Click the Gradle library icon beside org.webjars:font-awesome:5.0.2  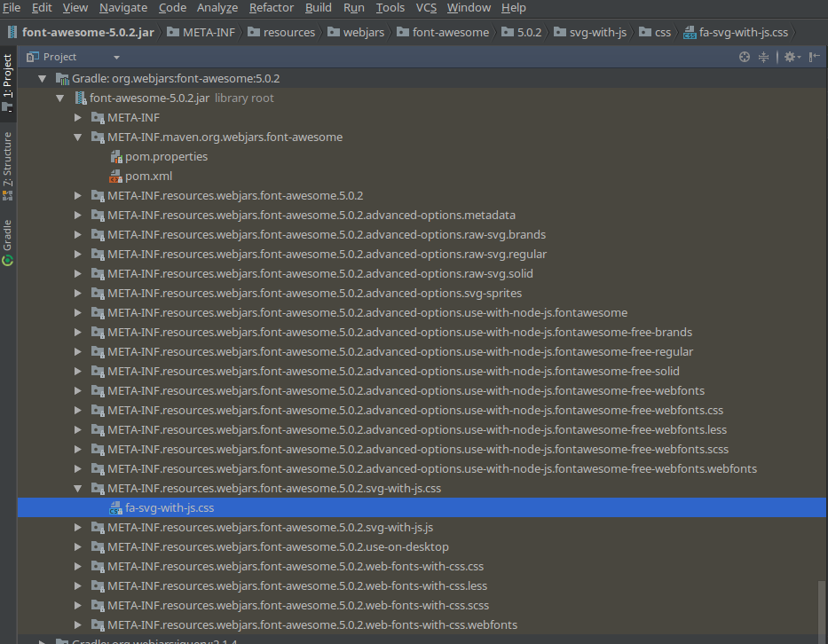tap(62, 79)
